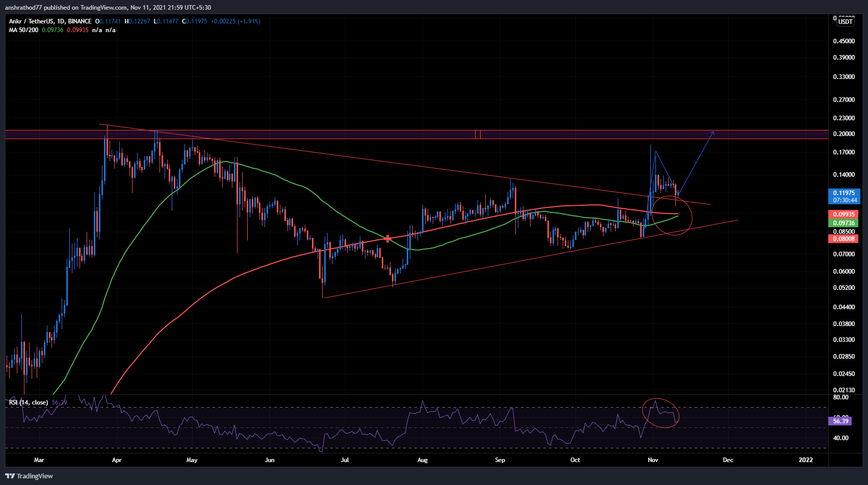Image resolution: width=868 pixels, height=485 pixels.
Task: Click the 0.20000 price axis label
Action: pos(844,134)
